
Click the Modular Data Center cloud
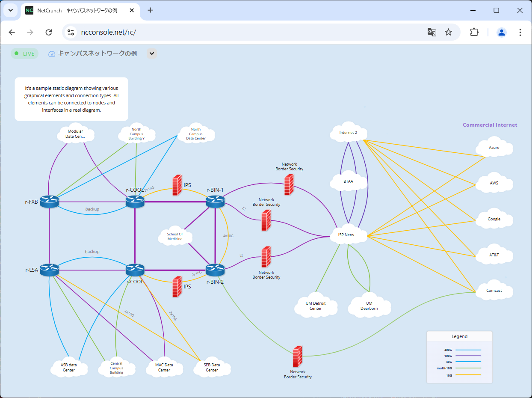[x=75, y=134]
